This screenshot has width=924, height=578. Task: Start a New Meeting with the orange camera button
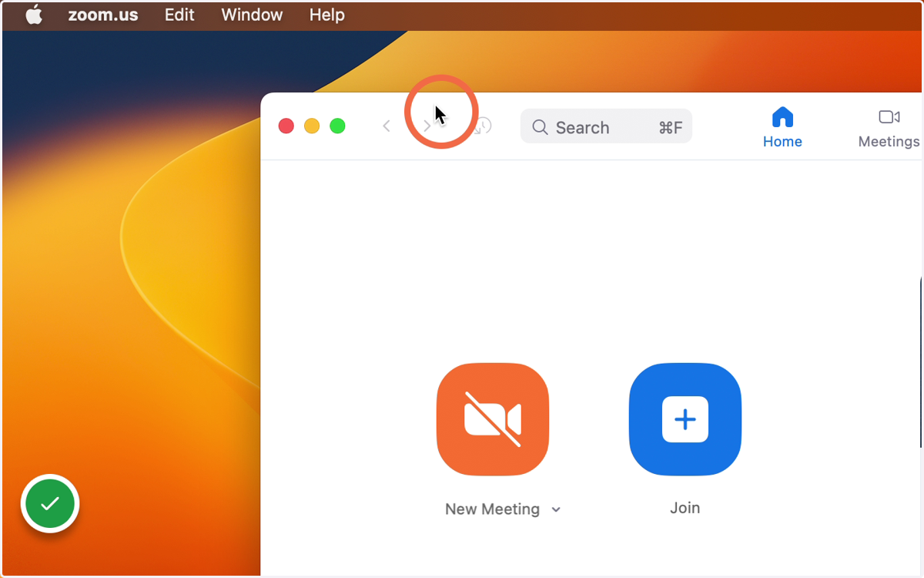click(493, 419)
